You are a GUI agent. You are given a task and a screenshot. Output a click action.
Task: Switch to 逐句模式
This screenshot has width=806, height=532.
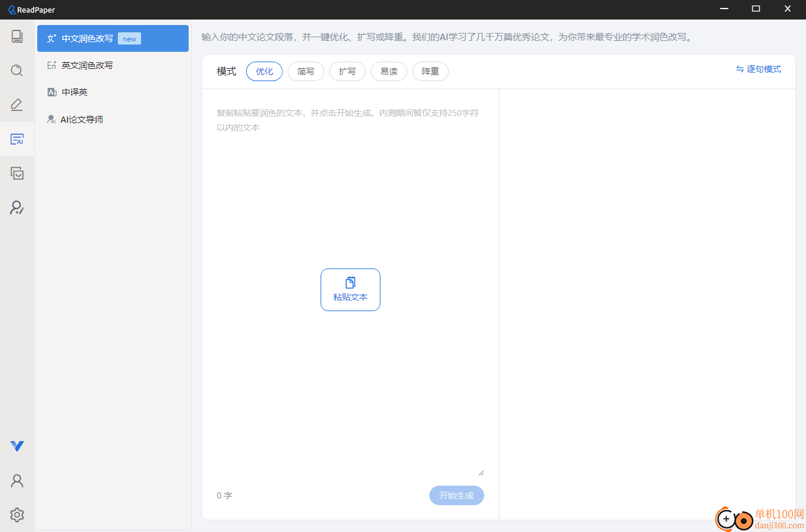coord(758,69)
